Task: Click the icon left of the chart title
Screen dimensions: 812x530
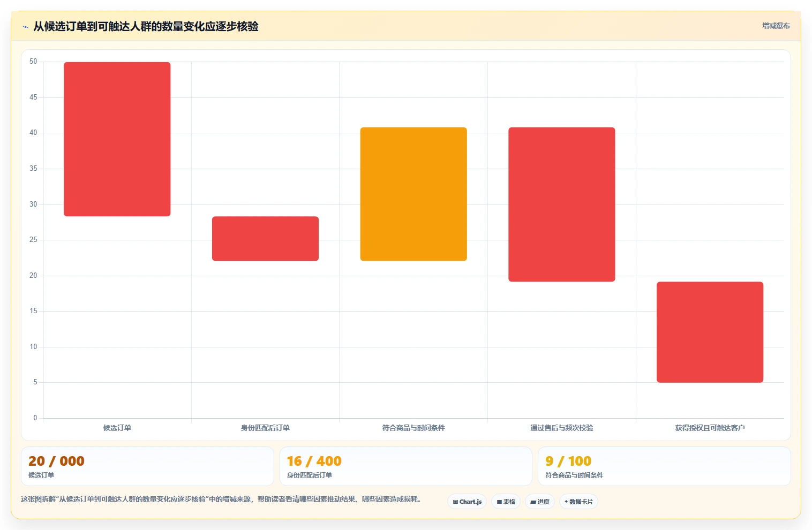Action: coord(25,27)
